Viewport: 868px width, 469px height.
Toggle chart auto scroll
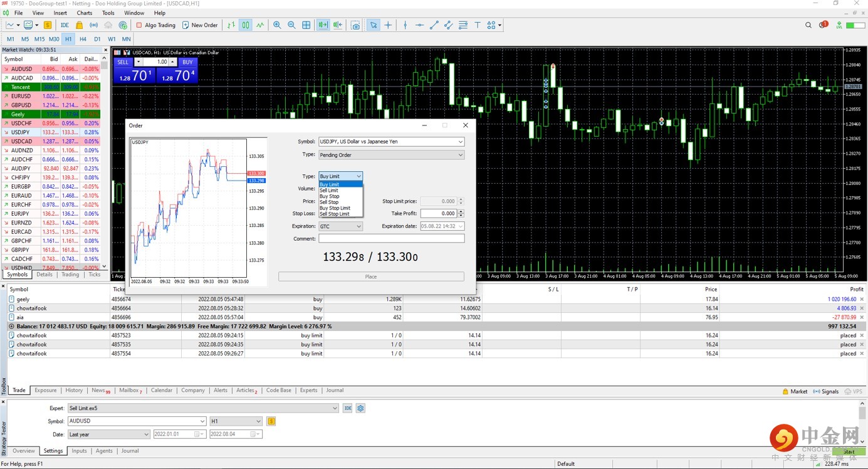click(323, 25)
